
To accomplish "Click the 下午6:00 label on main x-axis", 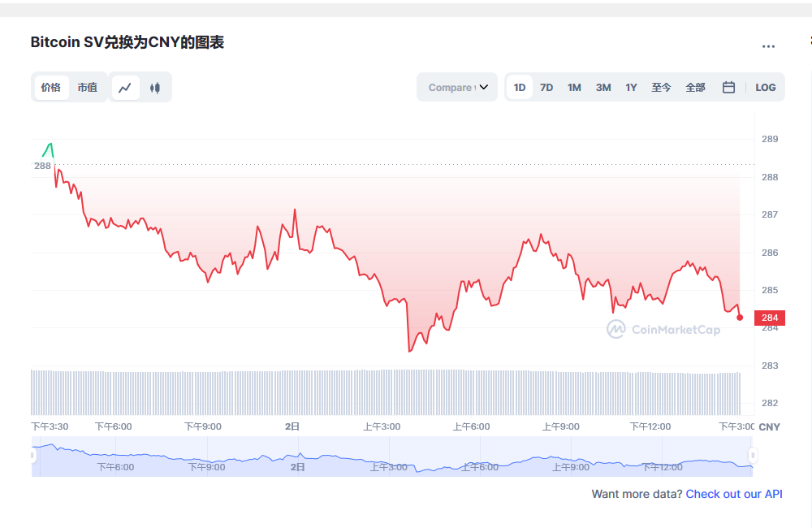I will 114,426.
